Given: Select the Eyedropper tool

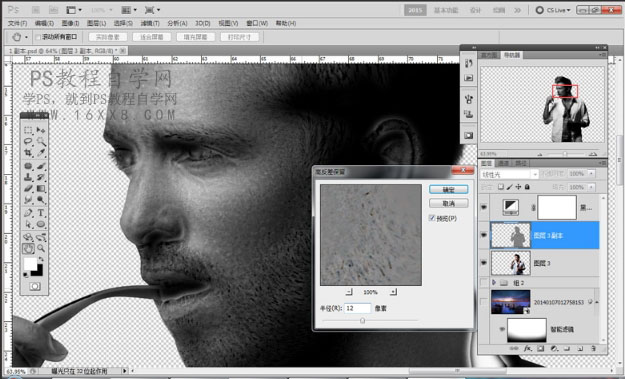Looking at the screenshot, I should click(x=41, y=153).
